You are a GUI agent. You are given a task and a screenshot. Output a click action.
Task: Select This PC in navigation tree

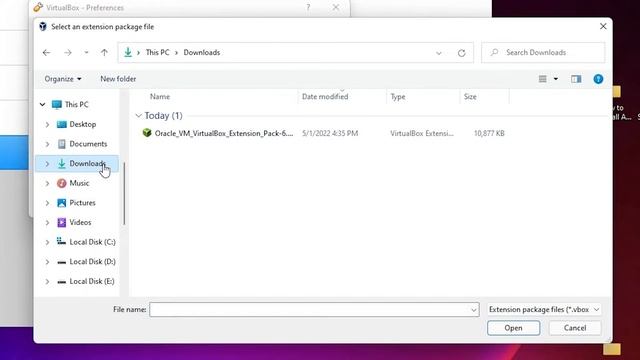[x=76, y=104]
